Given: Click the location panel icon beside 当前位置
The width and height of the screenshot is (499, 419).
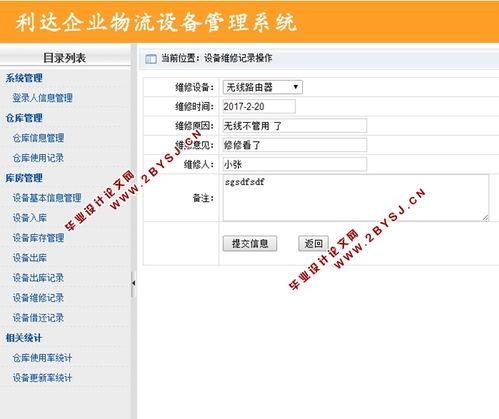Looking at the screenshot, I should [151, 59].
